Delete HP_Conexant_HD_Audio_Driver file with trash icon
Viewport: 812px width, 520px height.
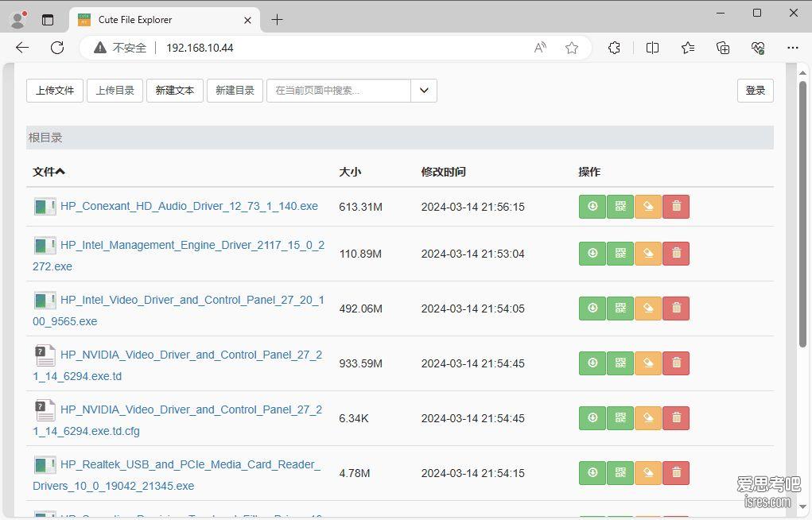(676, 207)
